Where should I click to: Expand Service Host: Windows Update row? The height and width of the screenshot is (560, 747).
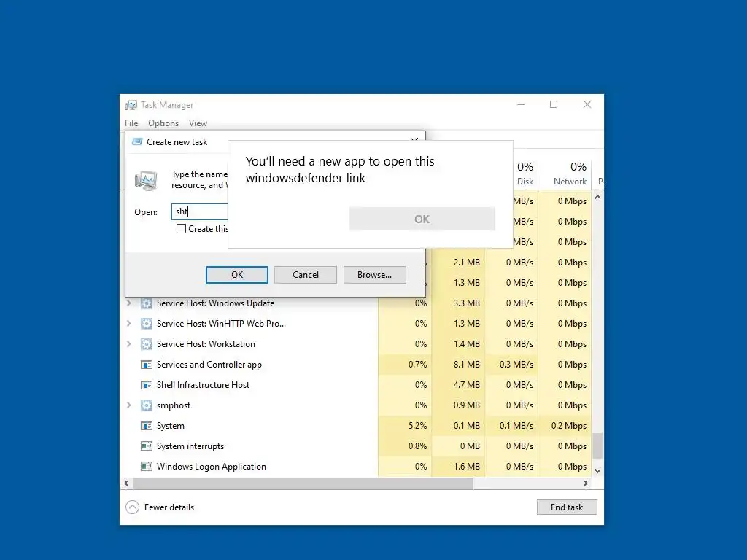click(x=128, y=303)
